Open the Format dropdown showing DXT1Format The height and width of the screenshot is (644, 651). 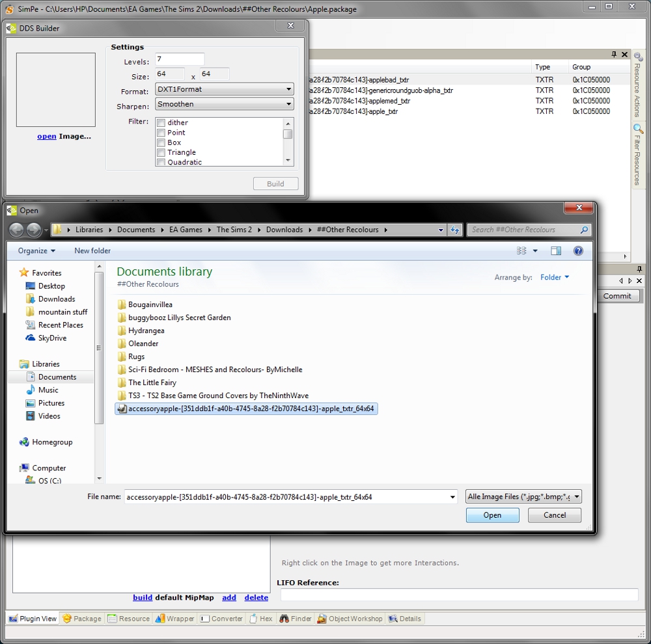coord(225,90)
